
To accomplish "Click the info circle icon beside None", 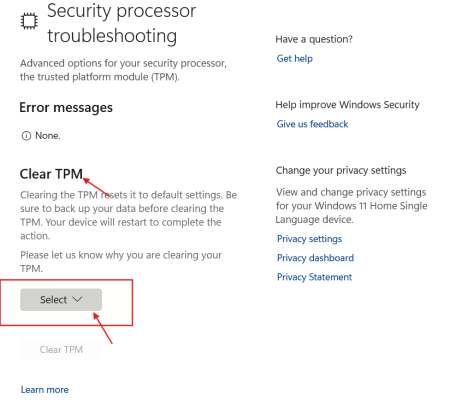I will (26, 136).
